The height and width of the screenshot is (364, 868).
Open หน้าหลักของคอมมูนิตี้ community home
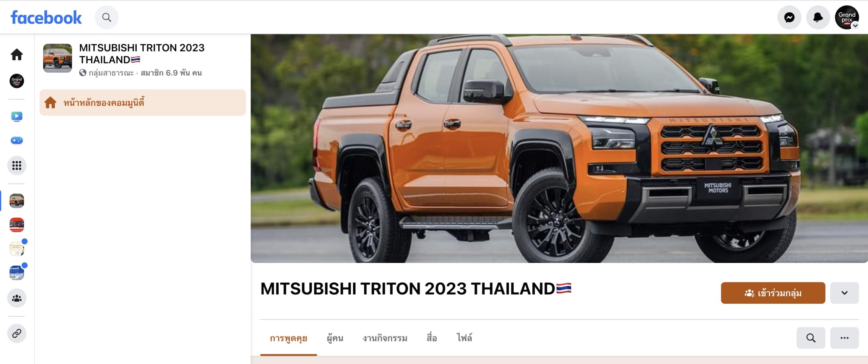tap(143, 102)
